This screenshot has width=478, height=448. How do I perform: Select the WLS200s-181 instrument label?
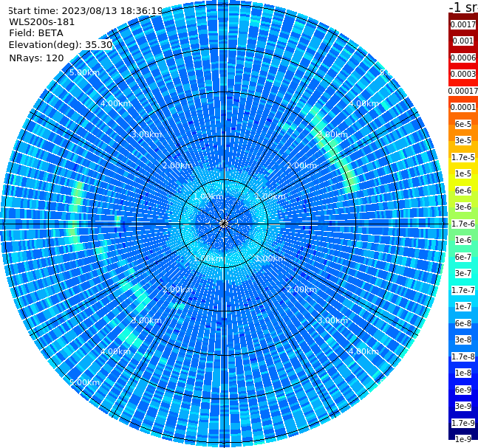pyautogui.click(x=42, y=22)
